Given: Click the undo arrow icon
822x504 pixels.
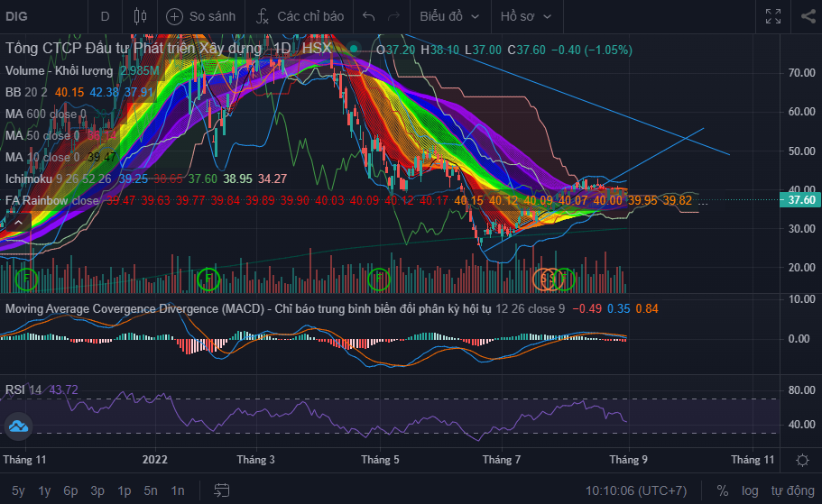Looking at the screenshot, I should pyautogui.click(x=367, y=16).
